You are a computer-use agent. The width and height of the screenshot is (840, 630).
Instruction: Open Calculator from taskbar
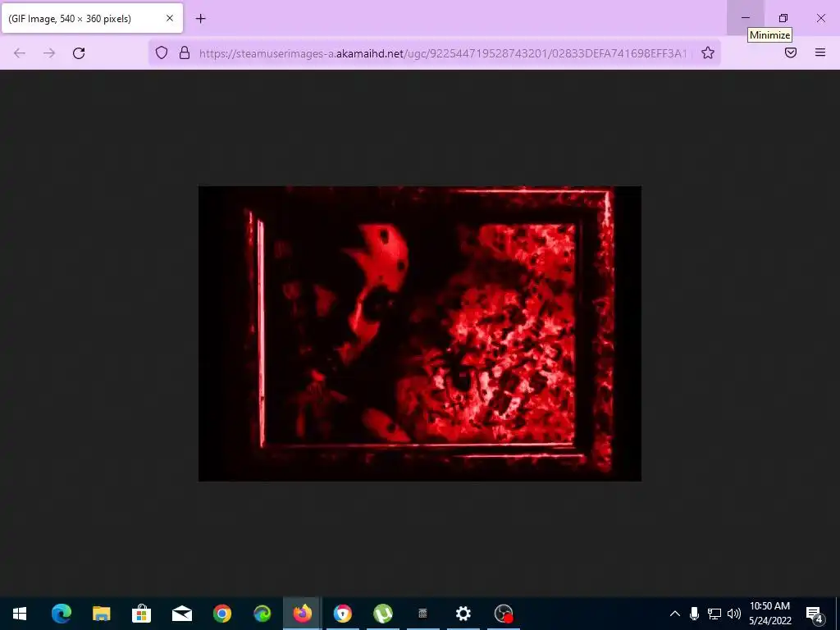tap(422, 614)
